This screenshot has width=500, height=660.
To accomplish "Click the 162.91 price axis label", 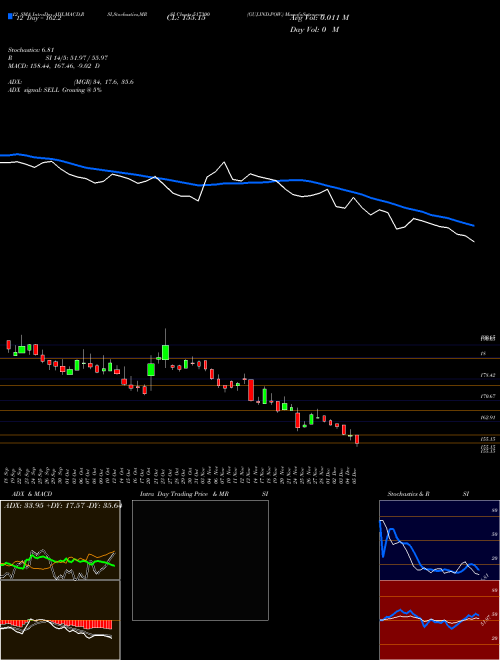I will point(488,417).
